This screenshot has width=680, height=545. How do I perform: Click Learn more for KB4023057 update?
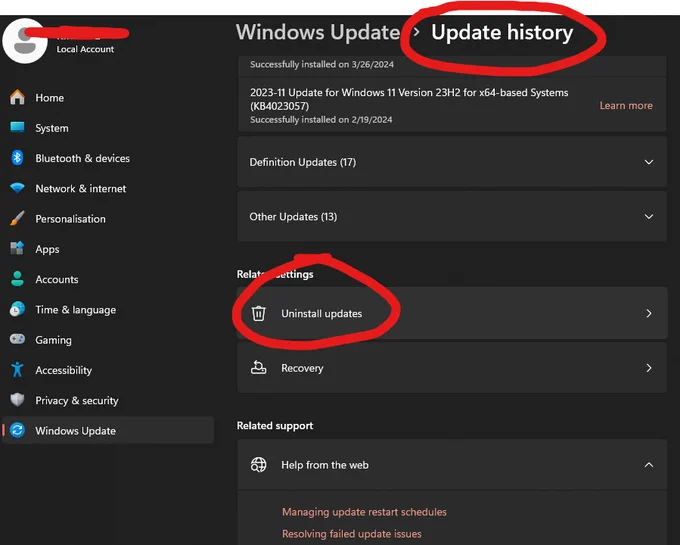(626, 105)
